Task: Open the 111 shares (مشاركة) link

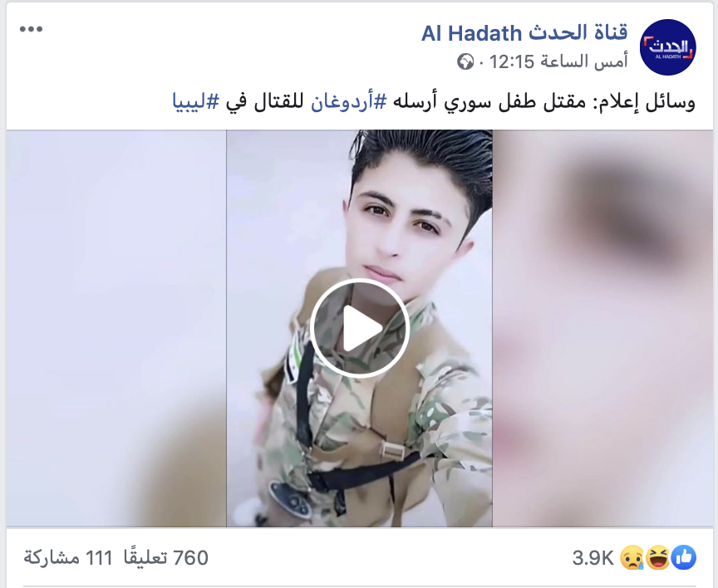Action: (x=68, y=558)
